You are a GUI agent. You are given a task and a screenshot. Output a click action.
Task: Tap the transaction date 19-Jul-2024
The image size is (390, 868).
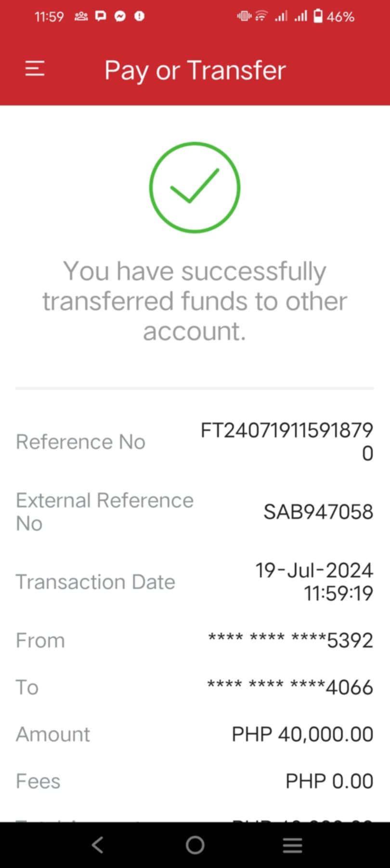[314, 570]
